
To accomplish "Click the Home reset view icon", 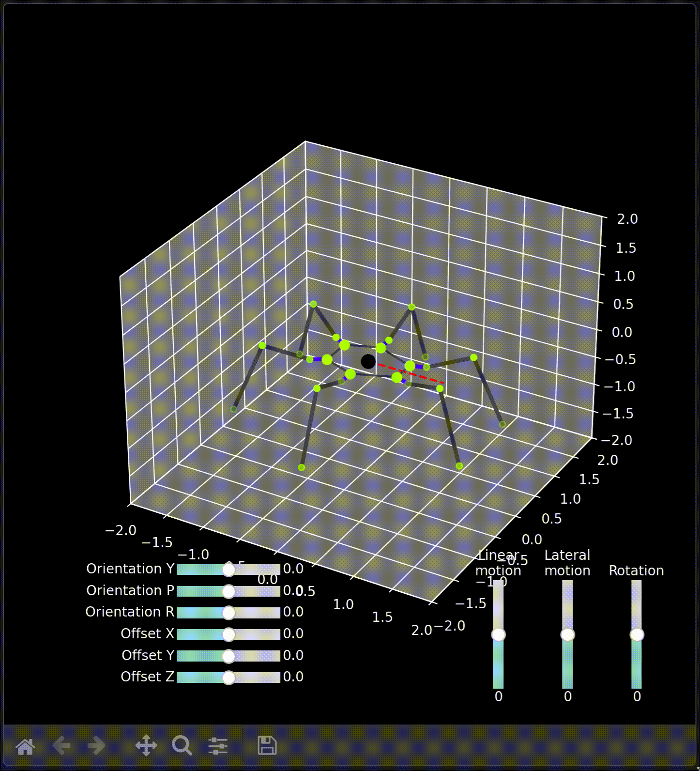I will (x=25, y=746).
